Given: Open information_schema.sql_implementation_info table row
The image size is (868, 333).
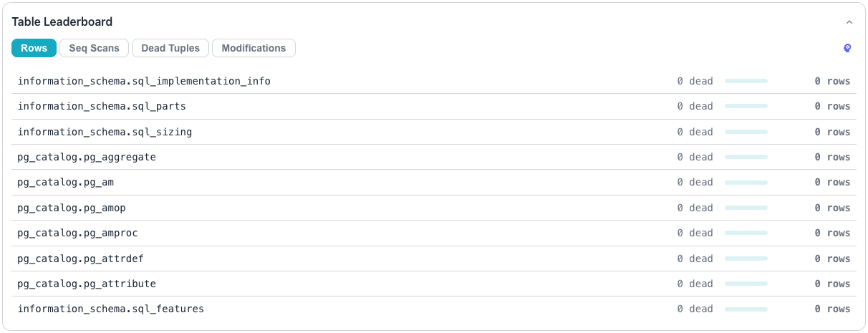Looking at the screenshot, I should tap(434, 81).
